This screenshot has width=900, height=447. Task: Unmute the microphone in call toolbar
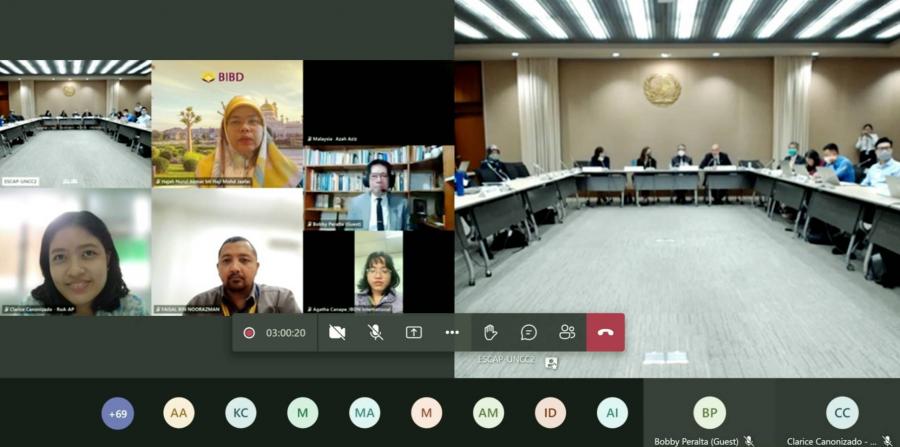(375, 333)
